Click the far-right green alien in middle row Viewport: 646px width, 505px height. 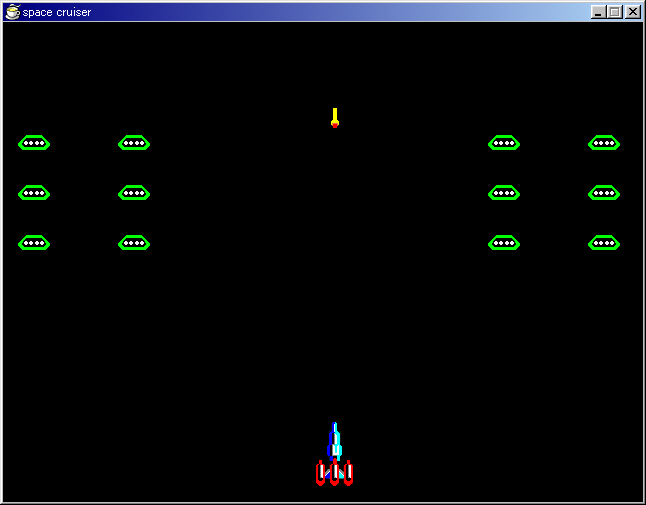[x=604, y=193]
